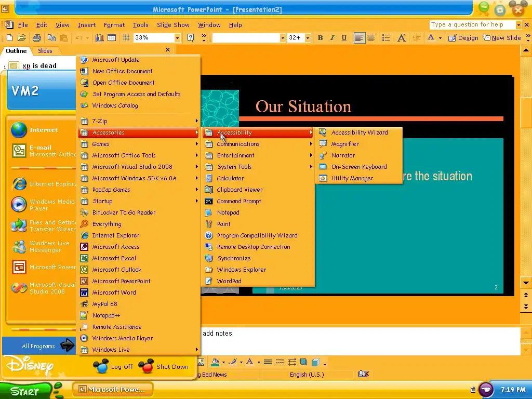Open MyPal 68 browser
The image size is (532, 399).
click(139, 304)
